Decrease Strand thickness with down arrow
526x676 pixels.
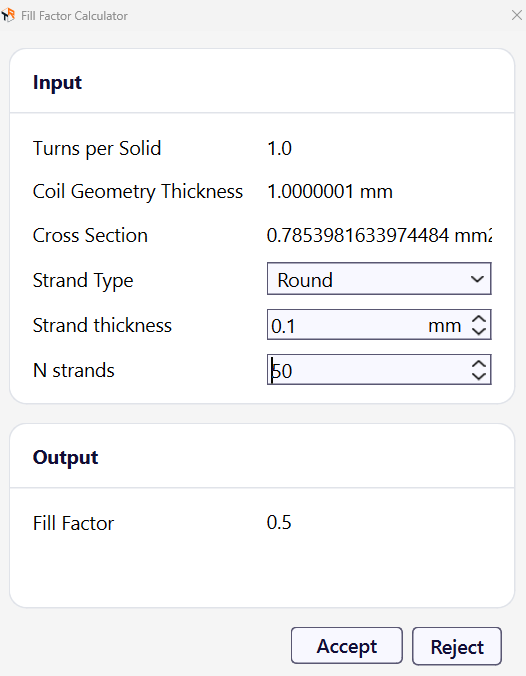click(479, 331)
